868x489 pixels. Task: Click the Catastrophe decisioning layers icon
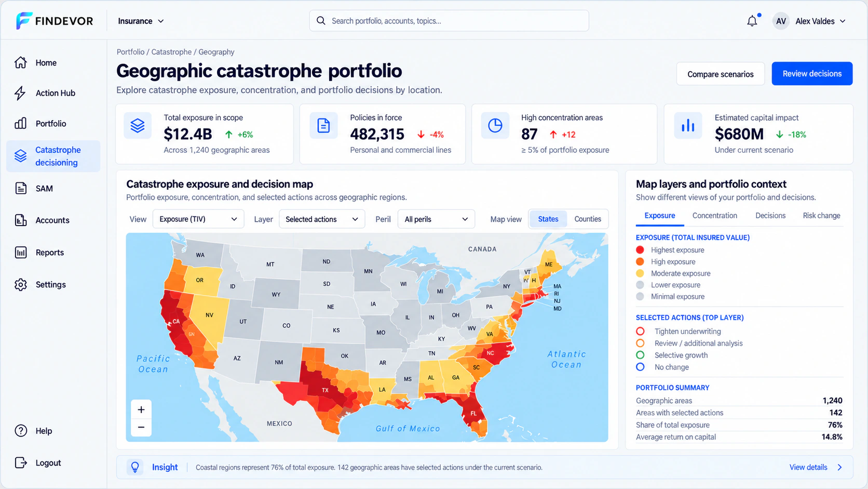click(x=21, y=156)
